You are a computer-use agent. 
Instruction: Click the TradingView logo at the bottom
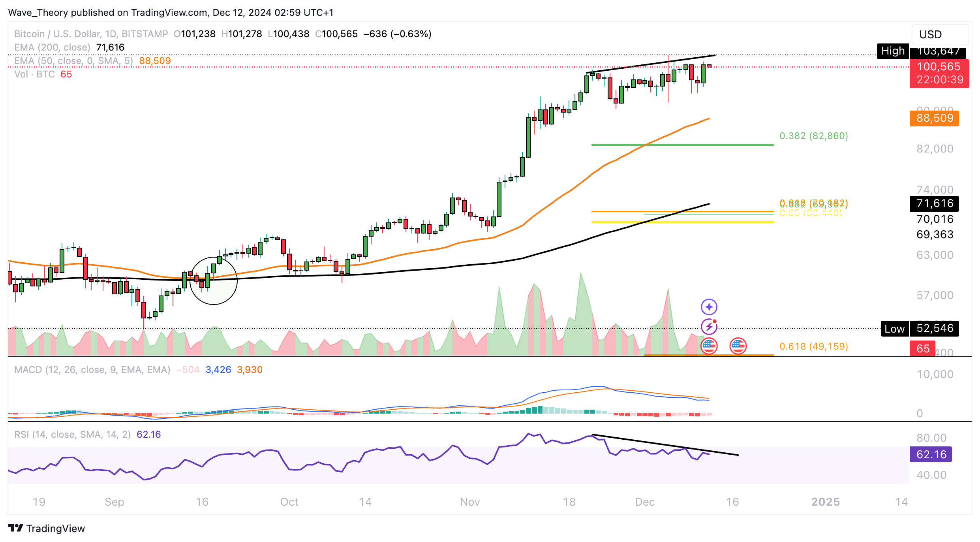(x=47, y=528)
